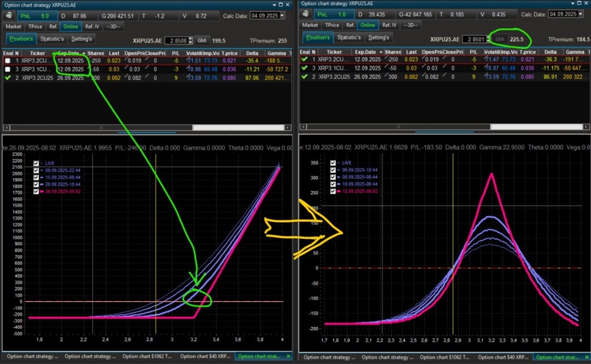Click Delta value 87.06 in left table

pyautogui.click(x=252, y=78)
